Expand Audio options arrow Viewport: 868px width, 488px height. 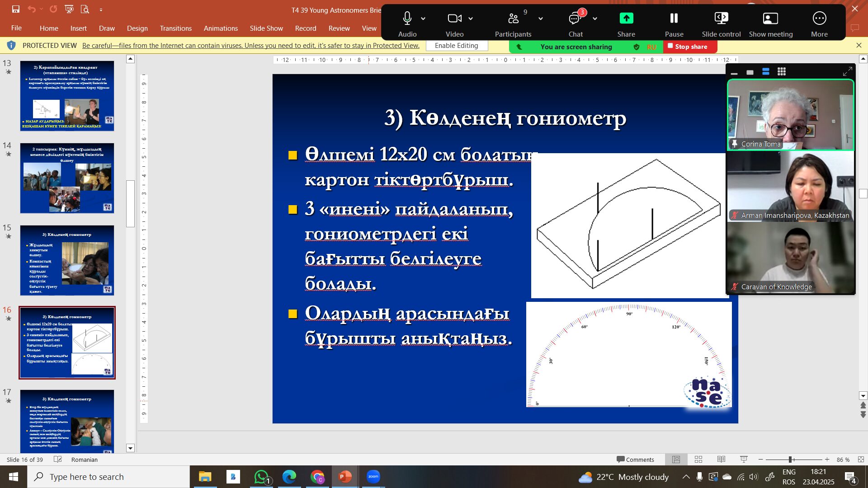423,19
